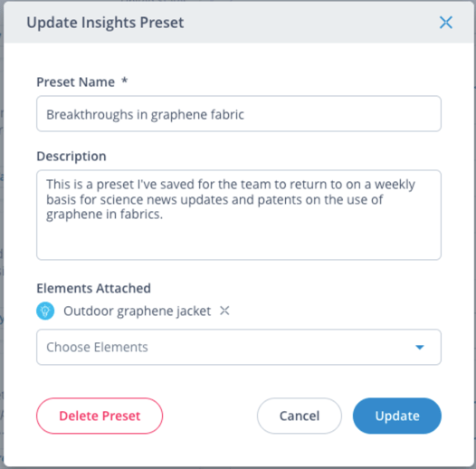Click the Description field label

point(71,156)
